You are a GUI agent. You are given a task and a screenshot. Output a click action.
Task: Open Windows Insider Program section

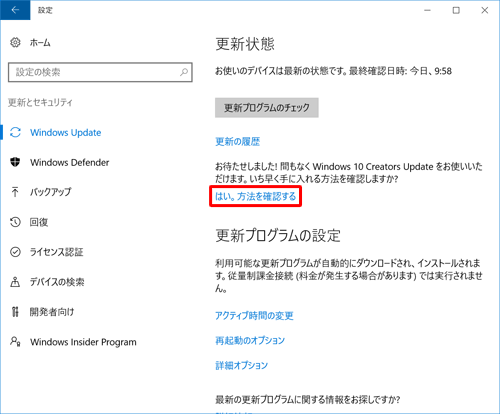point(83,342)
